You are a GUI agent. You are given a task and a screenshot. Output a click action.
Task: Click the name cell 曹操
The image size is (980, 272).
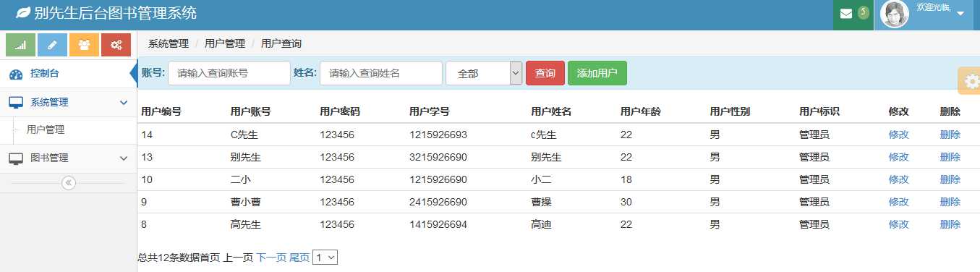click(541, 202)
